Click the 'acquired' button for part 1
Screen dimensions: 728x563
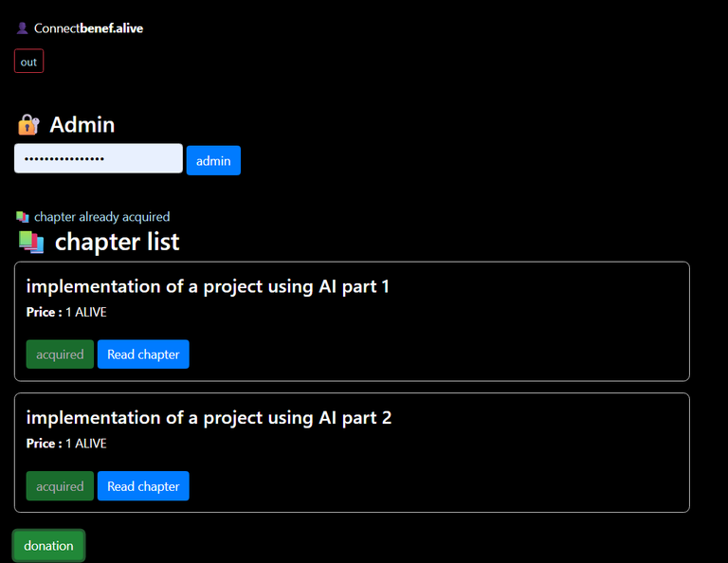point(60,354)
